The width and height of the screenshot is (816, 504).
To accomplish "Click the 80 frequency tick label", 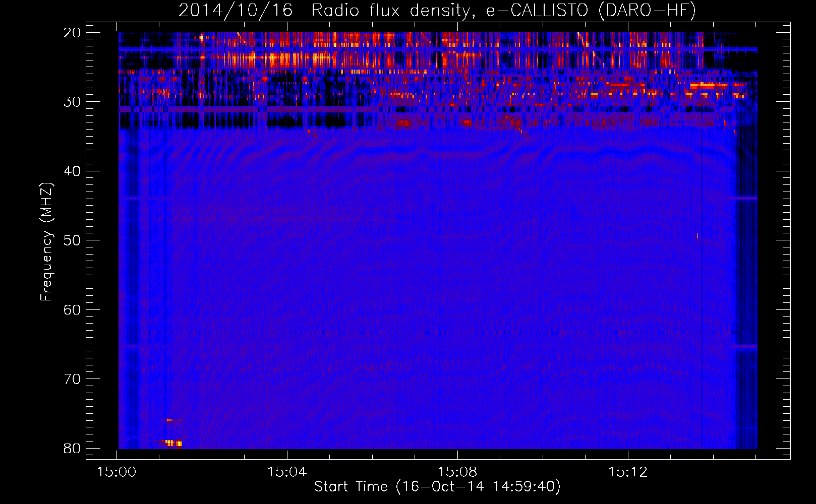I will pyautogui.click(x=72, y=449).
